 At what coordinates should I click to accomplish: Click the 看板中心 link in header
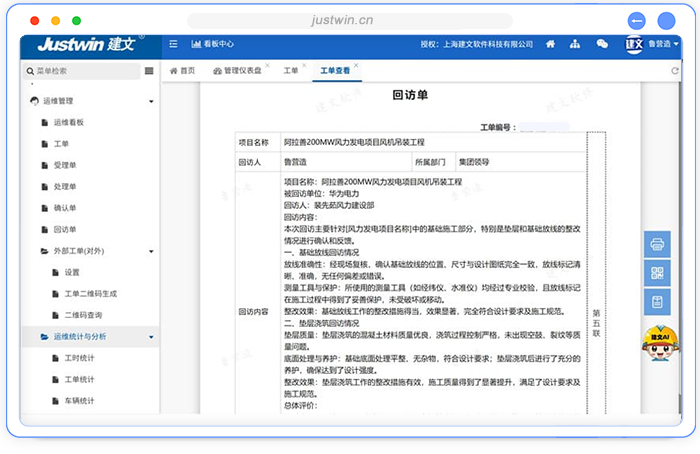pos(213,44)
